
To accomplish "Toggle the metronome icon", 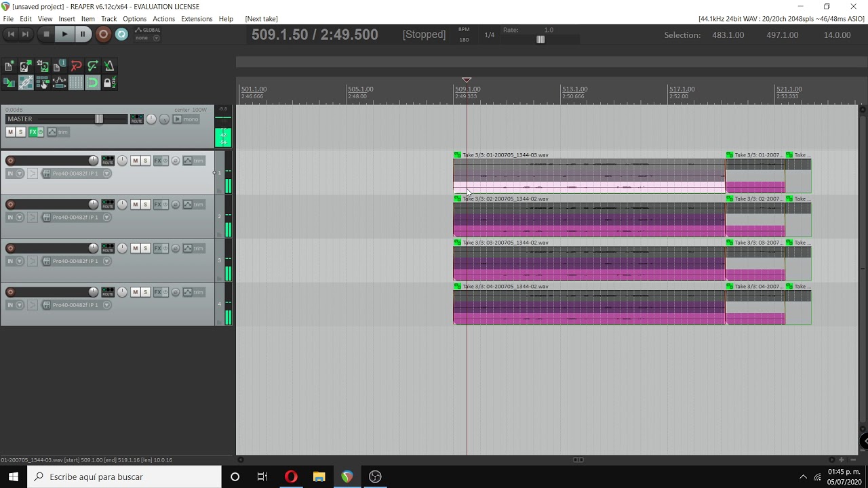I will pyautogui.click(x=109, y=66).
